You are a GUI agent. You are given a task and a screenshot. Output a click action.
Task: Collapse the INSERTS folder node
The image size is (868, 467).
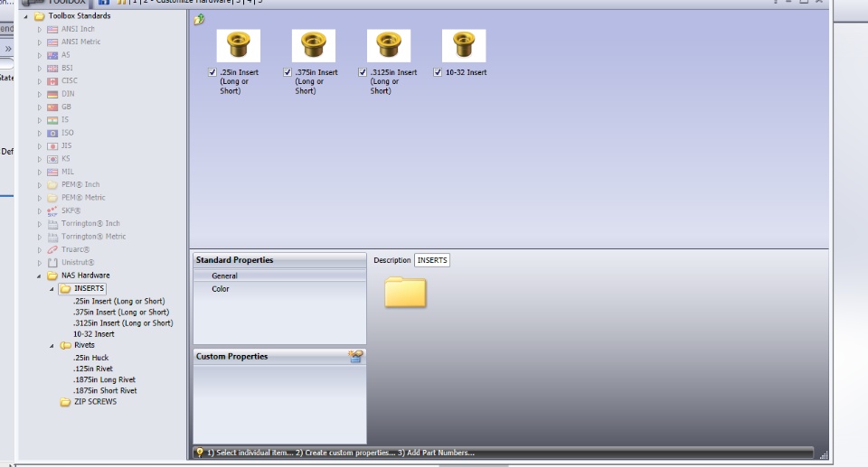tap(52, 289)
